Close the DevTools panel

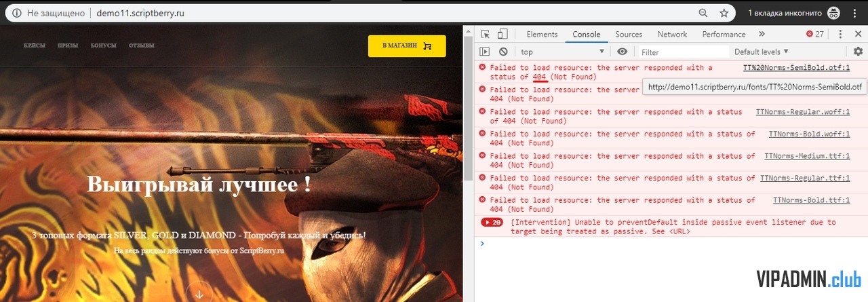pos(856,34)
